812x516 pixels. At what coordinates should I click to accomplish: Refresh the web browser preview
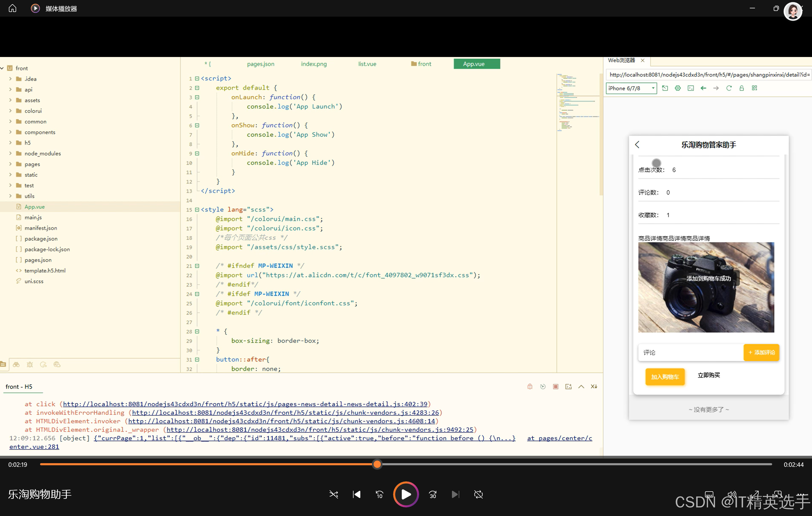[x=729, y=88]
